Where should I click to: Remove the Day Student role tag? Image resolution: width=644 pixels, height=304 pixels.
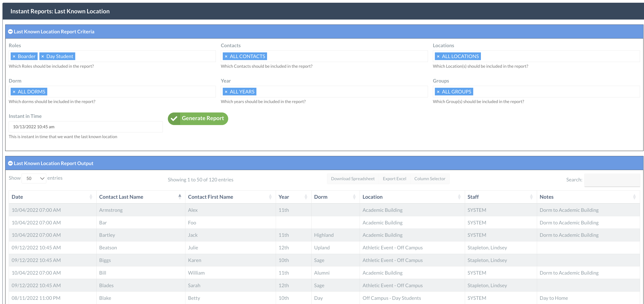tap(43, 56)
